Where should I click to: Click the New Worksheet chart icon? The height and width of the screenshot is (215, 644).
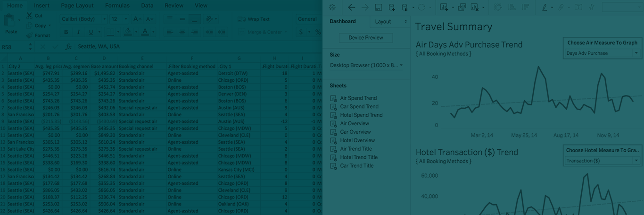(x=444, y=7)
